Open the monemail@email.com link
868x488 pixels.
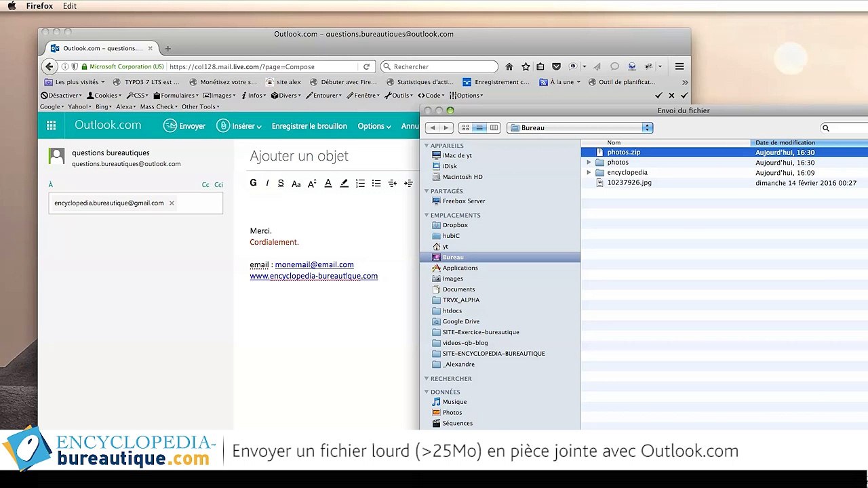pos(314,265)
